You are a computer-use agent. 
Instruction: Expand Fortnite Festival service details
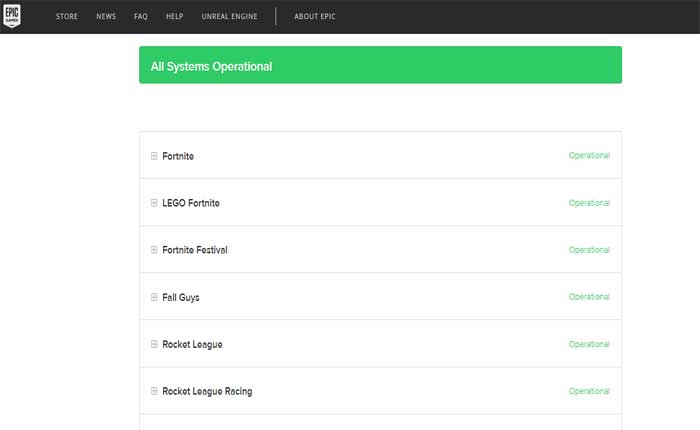(x=154, y=250)
